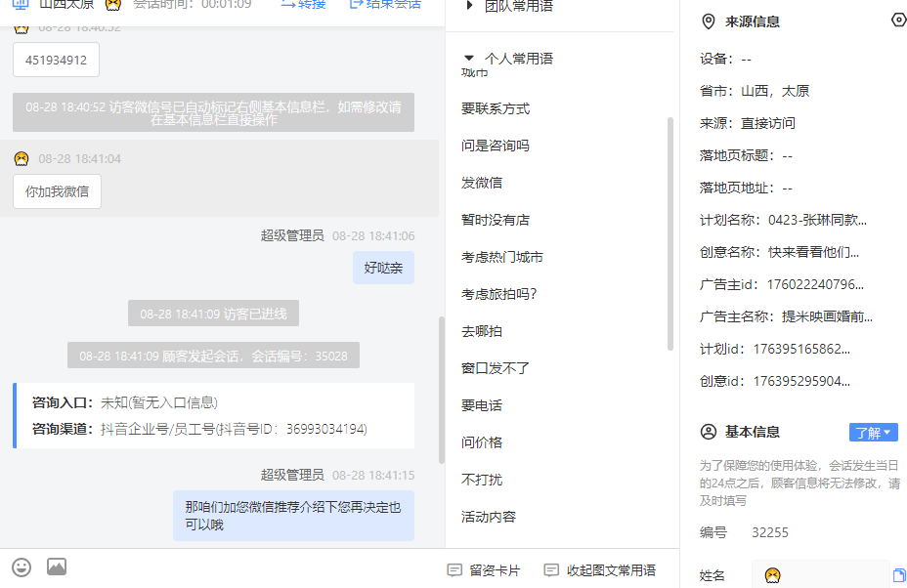Click the 超级管理员 label at 18:41:06
907x588 pixels.
point(292,236)
